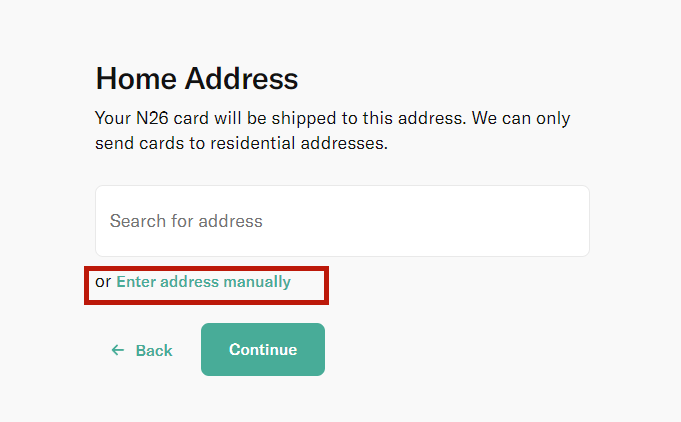Viewport: 681px width, 422px height.
Task: Focus the address search box placeholder text
Action: tap(186, 221)
